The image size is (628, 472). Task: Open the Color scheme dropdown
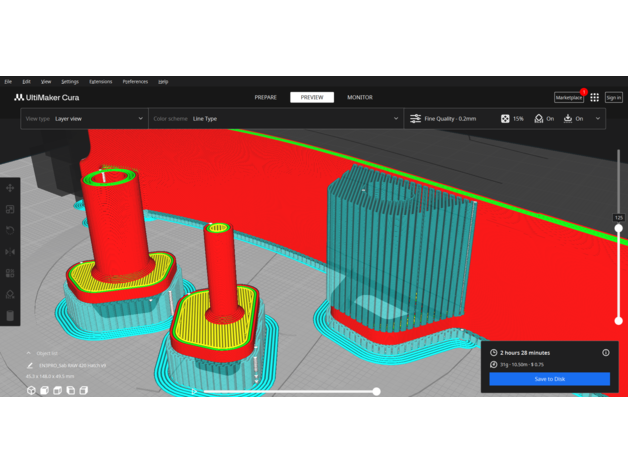click(x=275, y=118)
